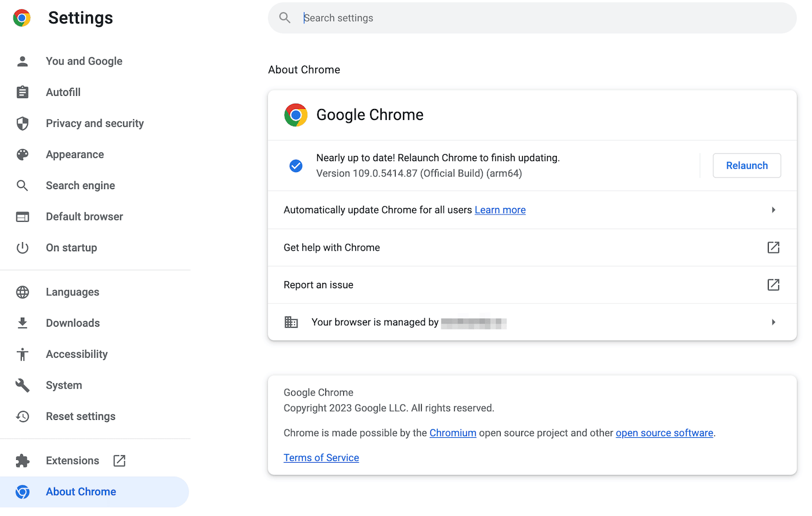This screenshot has width=812, height=516.
Task: Click the Downloads arrow icon in sidebar
Action: 22,322
